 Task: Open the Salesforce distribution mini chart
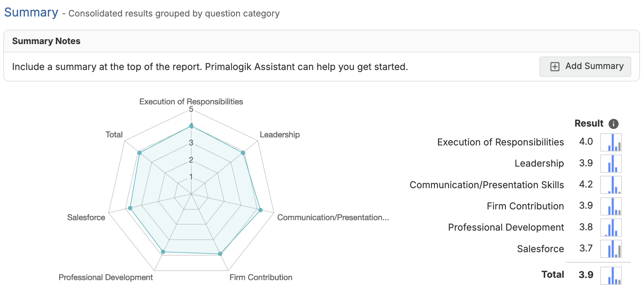[611, 248]
